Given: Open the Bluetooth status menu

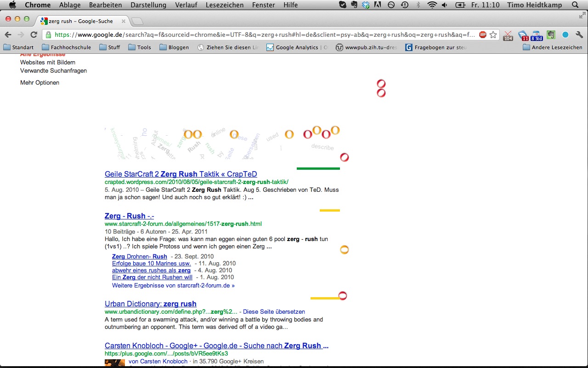Looking at the screenshot, I should [418, 5].
